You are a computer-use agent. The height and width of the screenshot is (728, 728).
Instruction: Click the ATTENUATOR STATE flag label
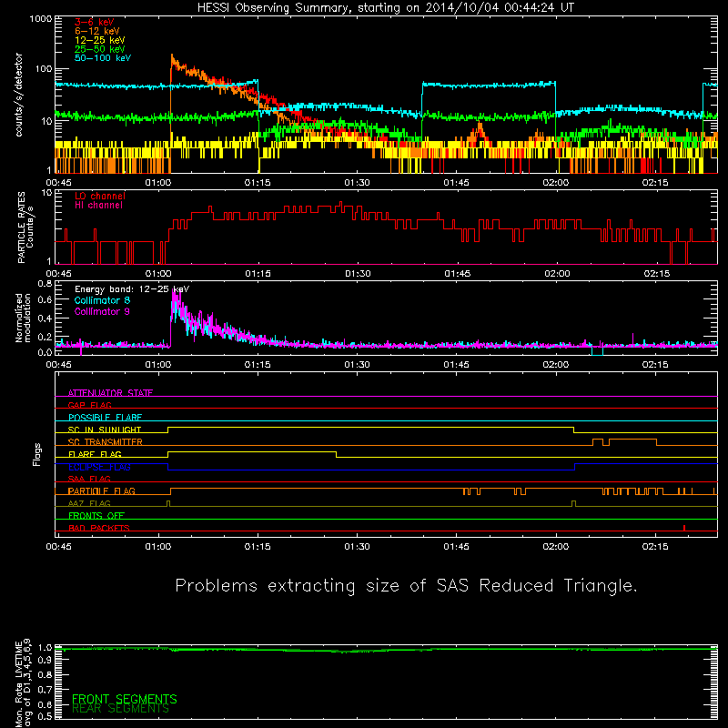tap(110, 393)
